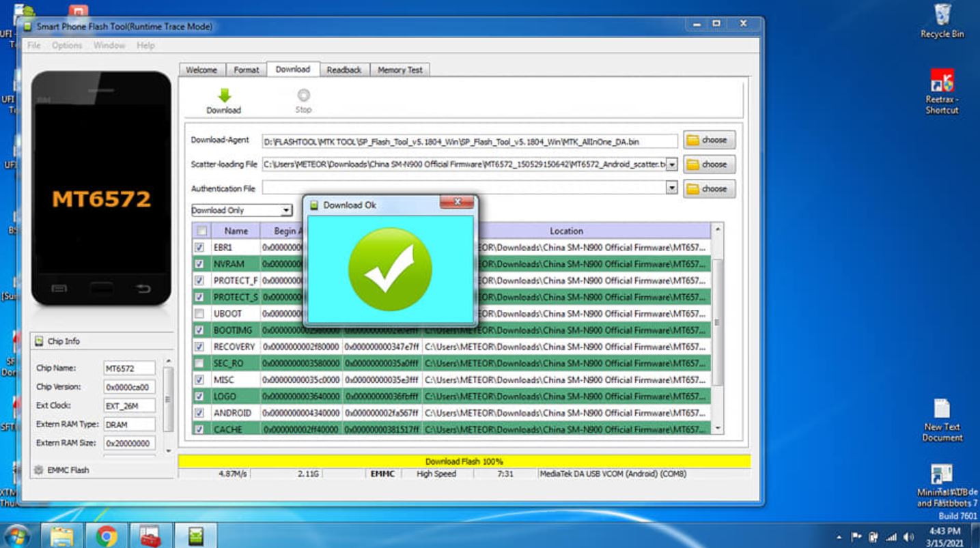Image resolution: width=980 pixels, height=548 pixels.
Task: Click the Ext Clock field showing EXT_26M
Action: (x=129, y=406)
